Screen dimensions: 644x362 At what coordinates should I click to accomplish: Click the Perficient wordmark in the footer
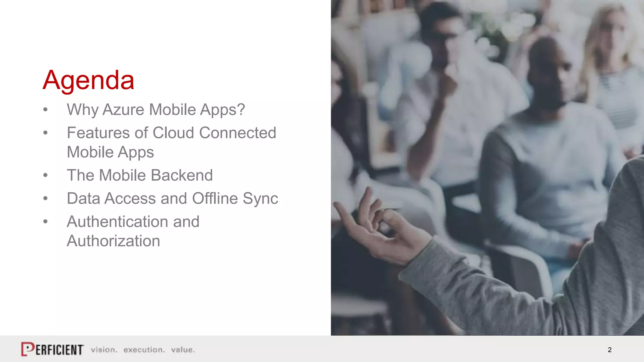tap(59, 350)
